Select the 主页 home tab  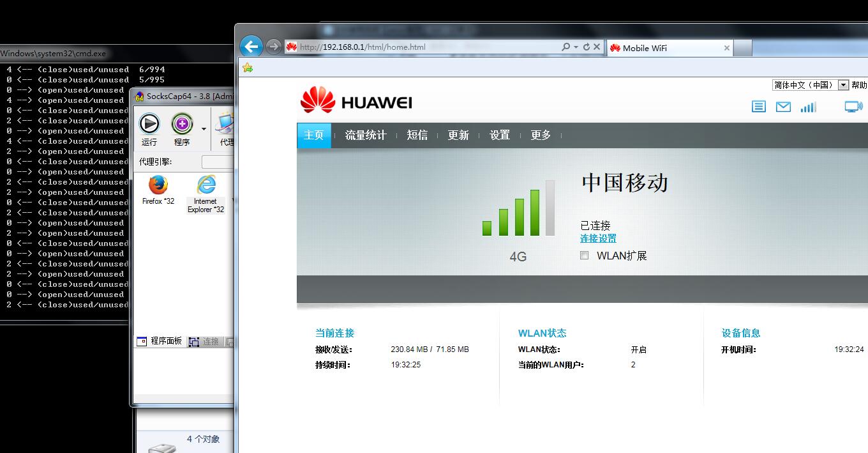point(314,135)
